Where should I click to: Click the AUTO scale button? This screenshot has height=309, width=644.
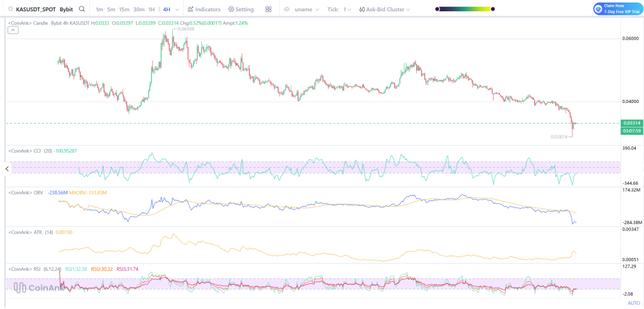634,303
